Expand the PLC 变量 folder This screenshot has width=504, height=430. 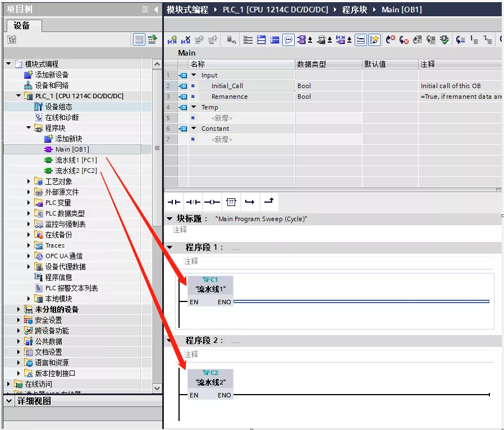coord(29,203)
